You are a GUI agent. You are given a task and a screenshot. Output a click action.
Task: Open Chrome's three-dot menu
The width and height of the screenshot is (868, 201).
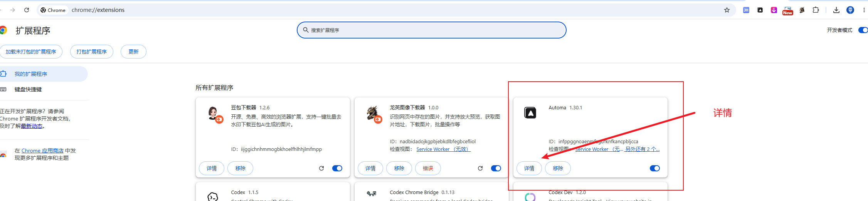pyautogui.click(x=864, y=10)
